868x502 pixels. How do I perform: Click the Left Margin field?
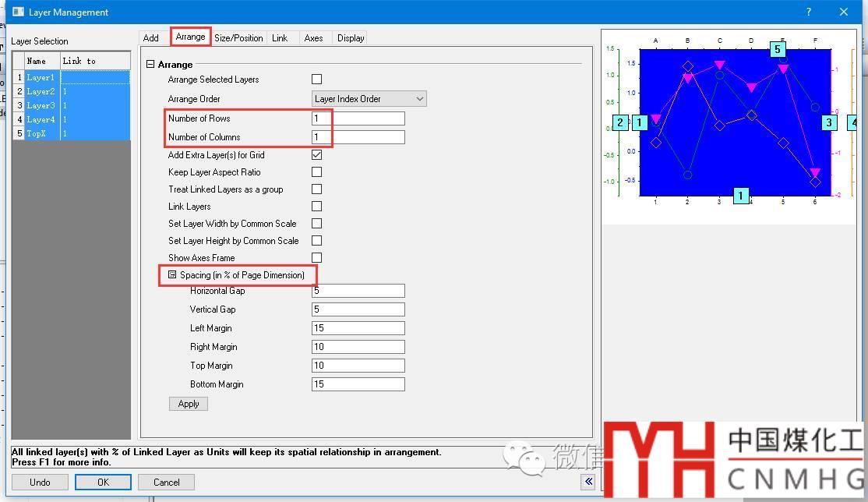(x=358, y=328)
